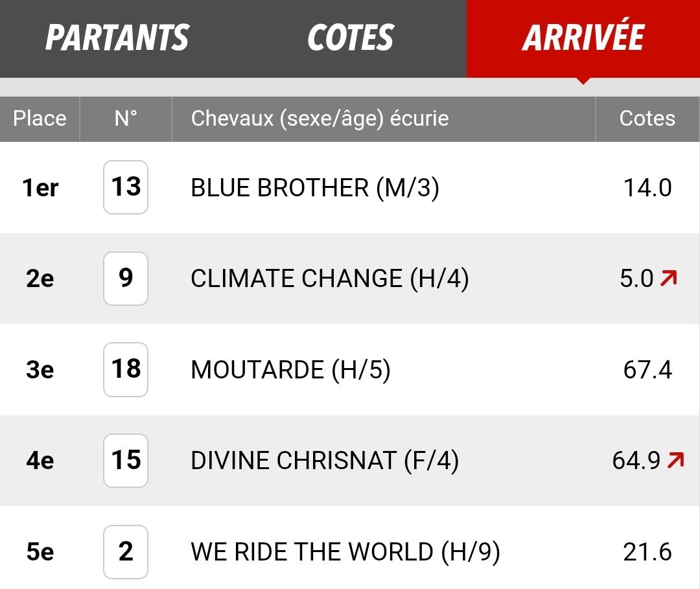Open the COTES tab

351,38
